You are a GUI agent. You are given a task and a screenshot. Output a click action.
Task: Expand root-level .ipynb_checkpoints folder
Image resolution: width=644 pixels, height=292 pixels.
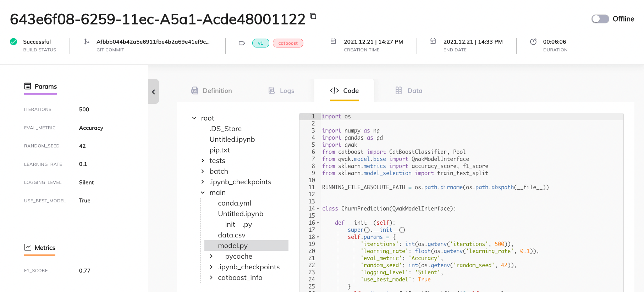(203, 182)
